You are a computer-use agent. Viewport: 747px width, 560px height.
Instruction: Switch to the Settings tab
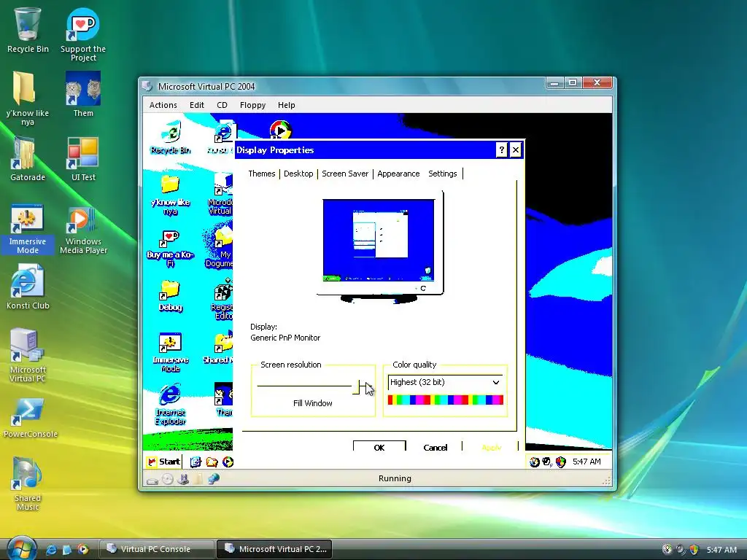click(443, 174)
